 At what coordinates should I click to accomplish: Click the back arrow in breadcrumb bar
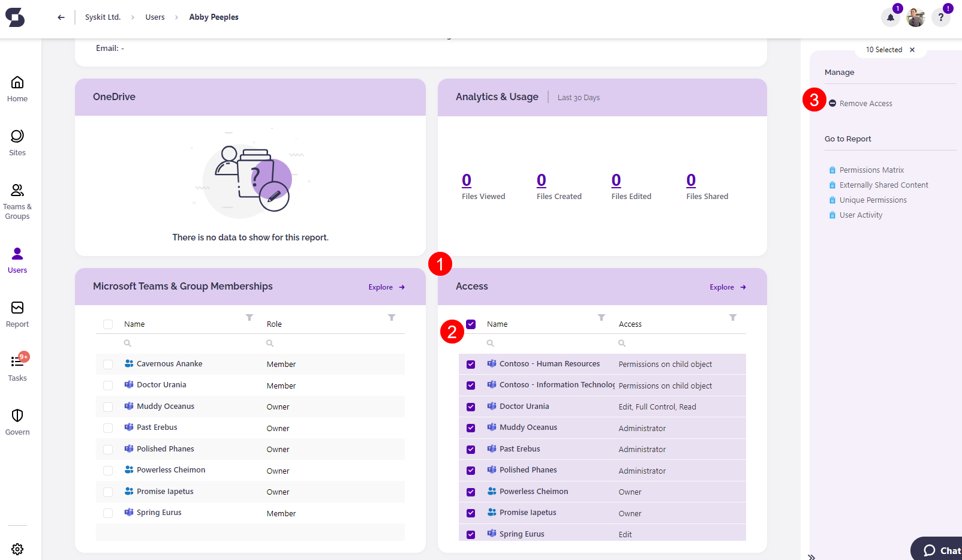click(x=61, y=17)
